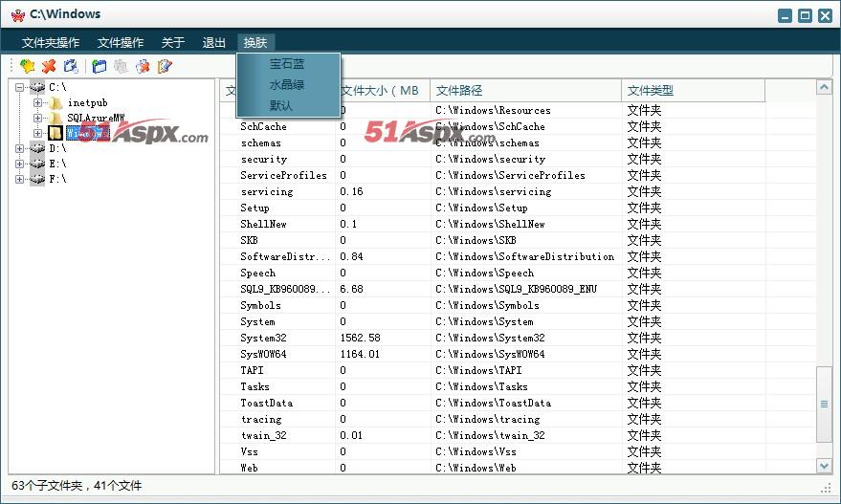This screenshot has width=841, height=504.
Task: Open the 关于 menu
Action: 173,42
